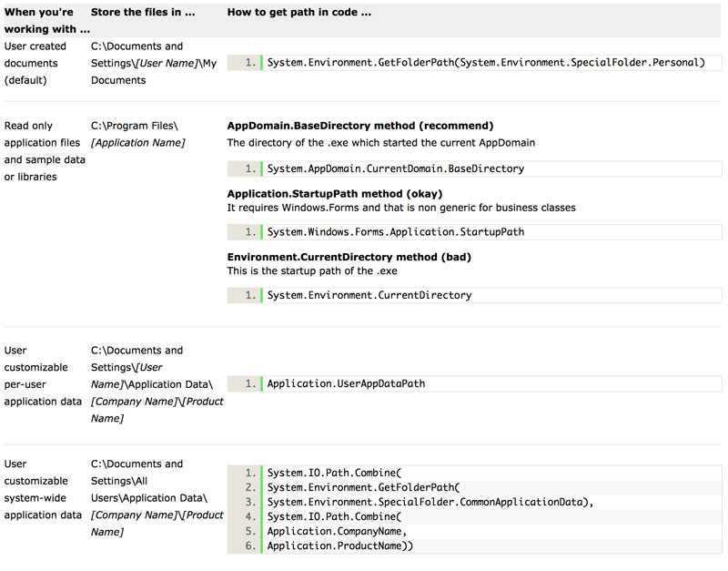
Task: Click the 'AppDomain.BaseDirectory method (recommend)' heading
Action: coord(359,126)
